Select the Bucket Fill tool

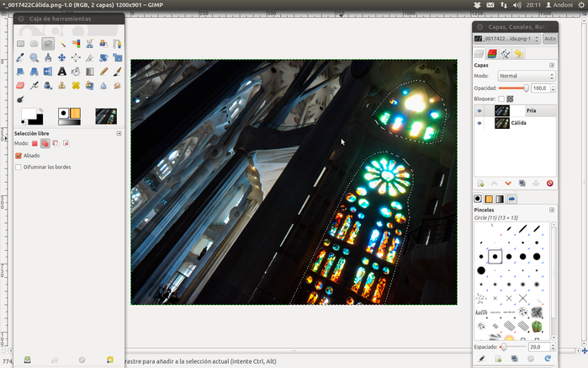pos(76,72)
